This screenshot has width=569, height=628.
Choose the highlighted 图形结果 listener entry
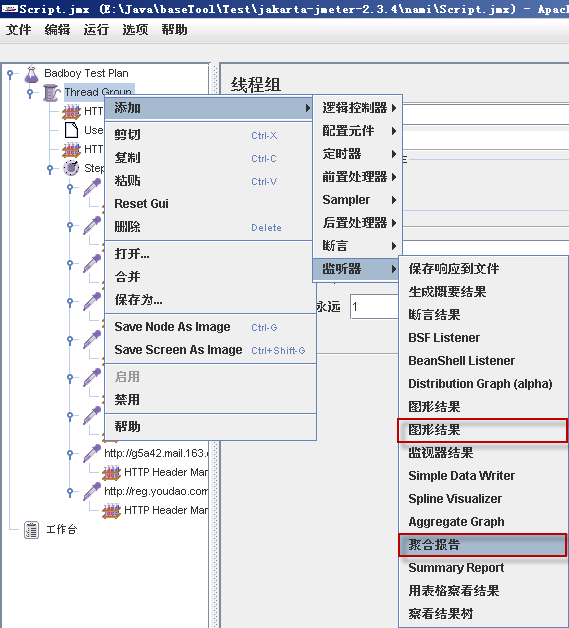coord(483,431)
